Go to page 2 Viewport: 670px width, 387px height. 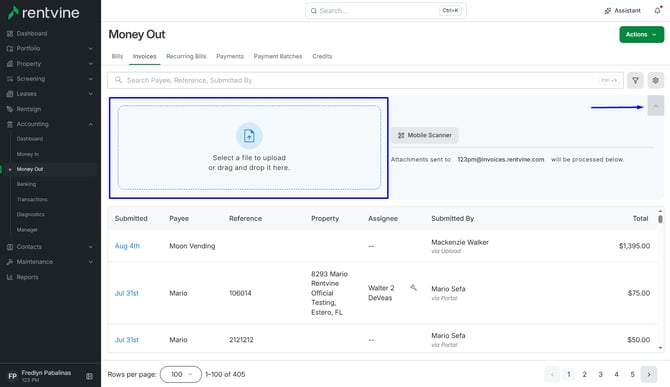(x=585, y=375)
